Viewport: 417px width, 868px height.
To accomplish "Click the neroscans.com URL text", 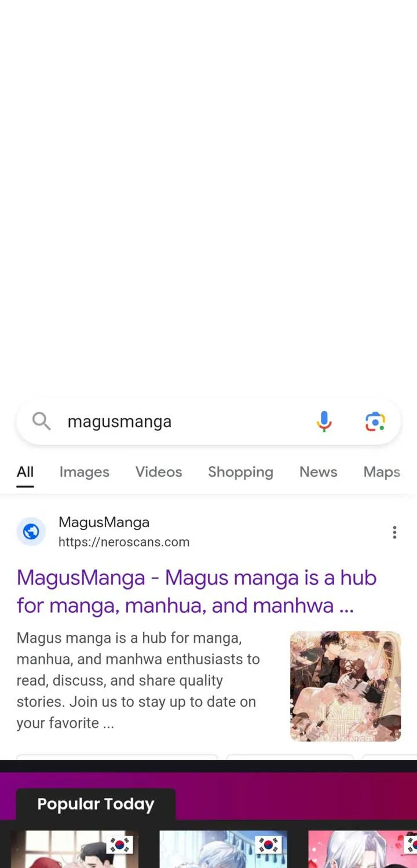I will [x=124, y=542].
